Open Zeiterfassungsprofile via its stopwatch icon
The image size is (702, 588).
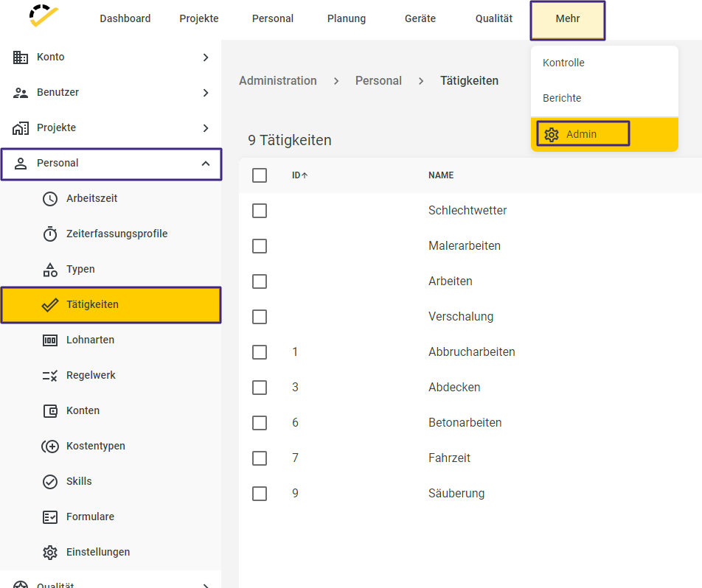click(x=49, y=234)
